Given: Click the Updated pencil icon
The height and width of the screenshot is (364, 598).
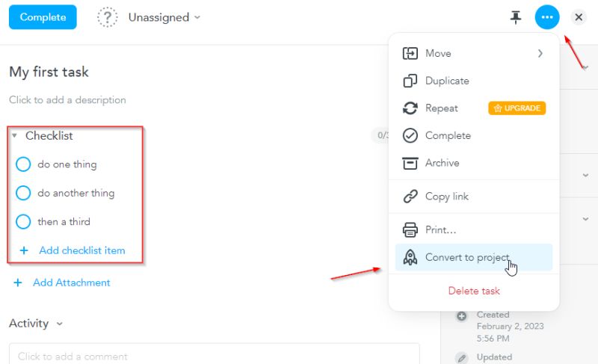Looking at the screenshot, I should (461, 358).
